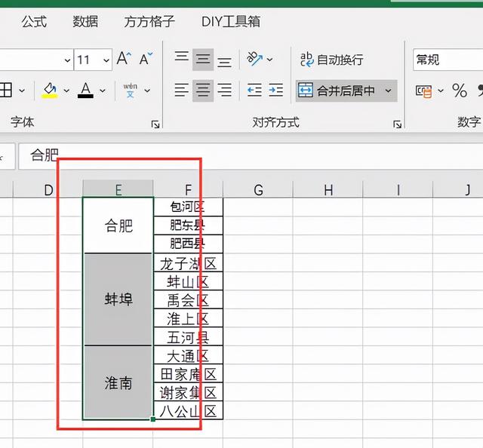Open phonetic guide dropdown arrow
The height and width of the screenshot is (448, 483).
(147, 91)
